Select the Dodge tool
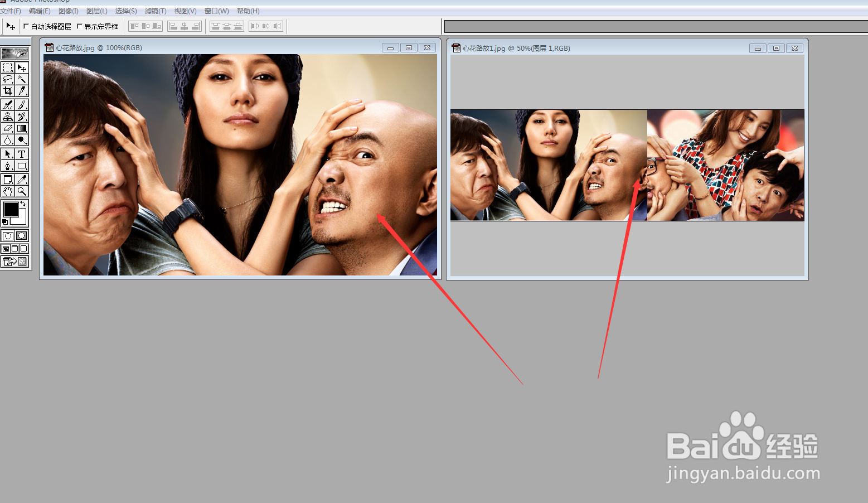The image size is (868, 503). pyautogui.click(x=22, y=139)
